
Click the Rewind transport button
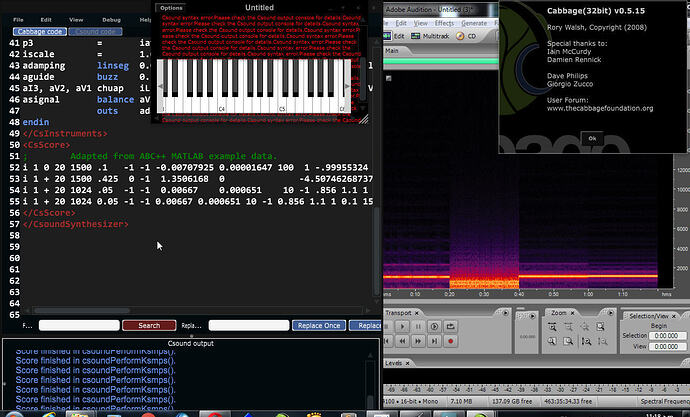(x=402, y=341)
